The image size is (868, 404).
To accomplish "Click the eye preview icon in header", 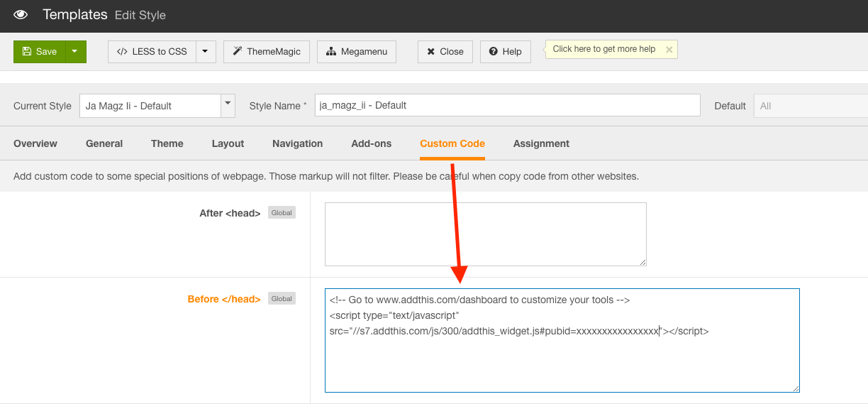I will (21, 14).
